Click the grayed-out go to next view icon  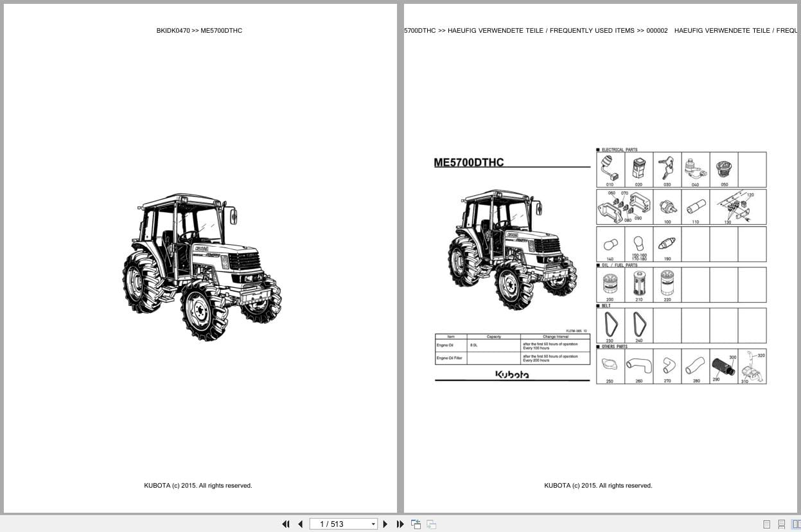click(431, 524)
